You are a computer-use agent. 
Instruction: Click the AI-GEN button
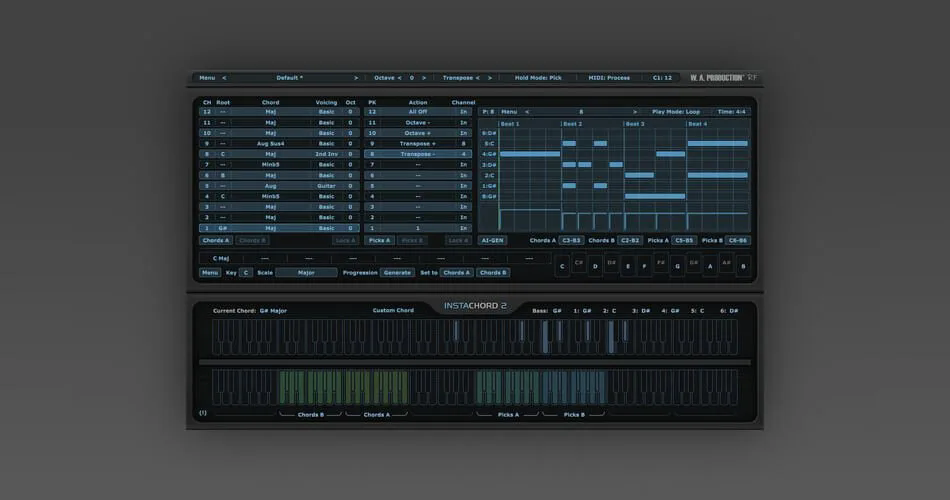[492, 241]
